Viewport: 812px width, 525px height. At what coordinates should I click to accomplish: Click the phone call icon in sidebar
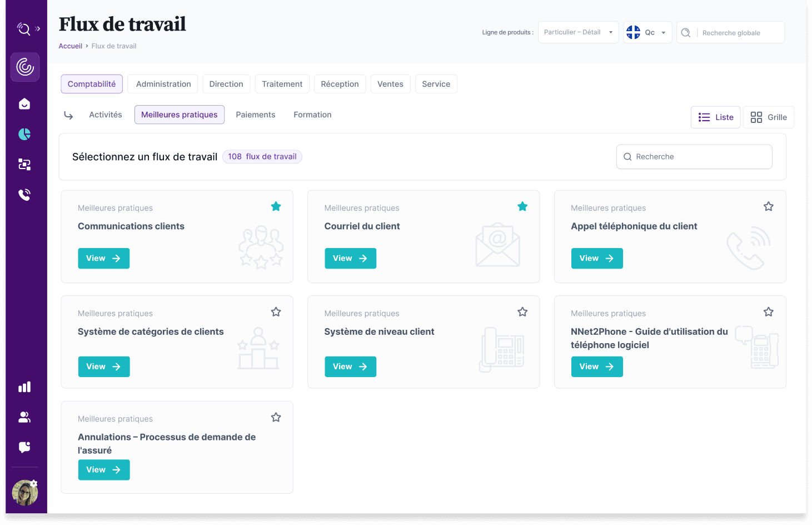click(24, 195)
